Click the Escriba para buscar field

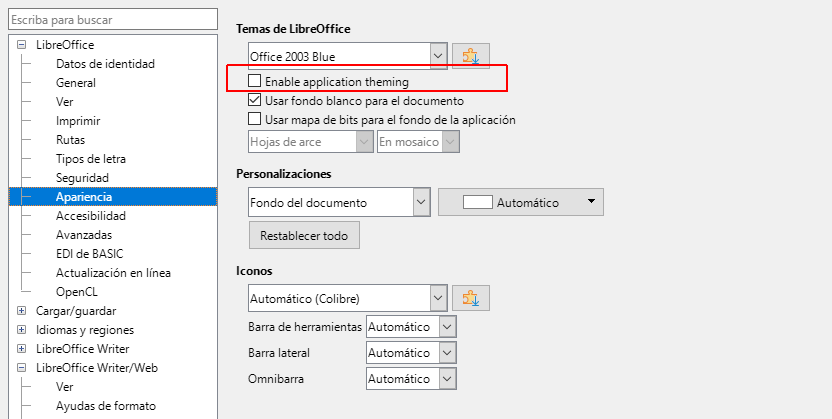(110, 20)
